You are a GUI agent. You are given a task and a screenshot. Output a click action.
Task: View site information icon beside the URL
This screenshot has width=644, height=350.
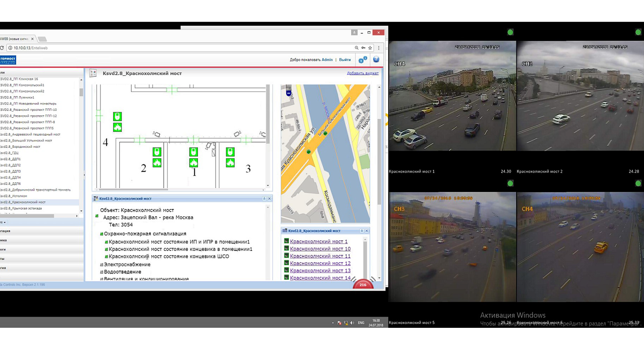pyautogui.click(x=10, y=48)
